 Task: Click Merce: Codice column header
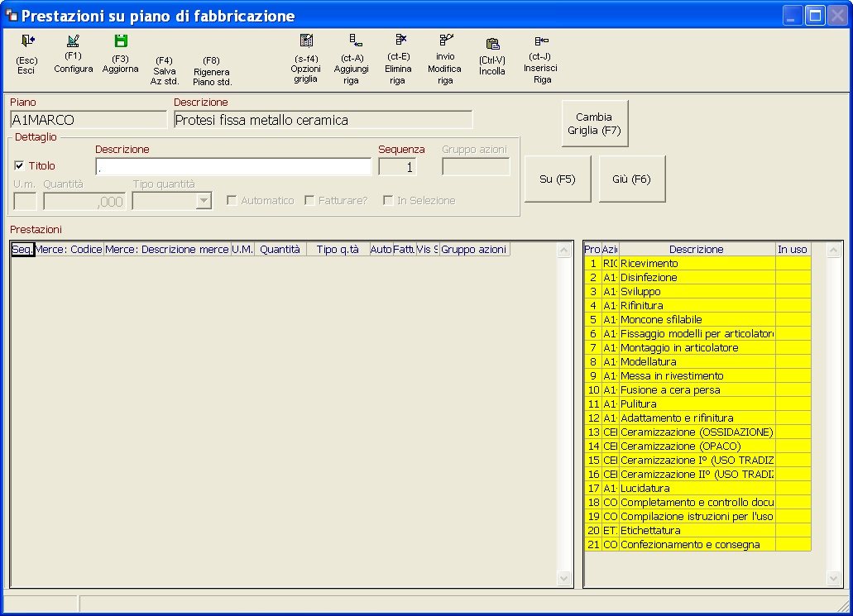tap(69, 250)
